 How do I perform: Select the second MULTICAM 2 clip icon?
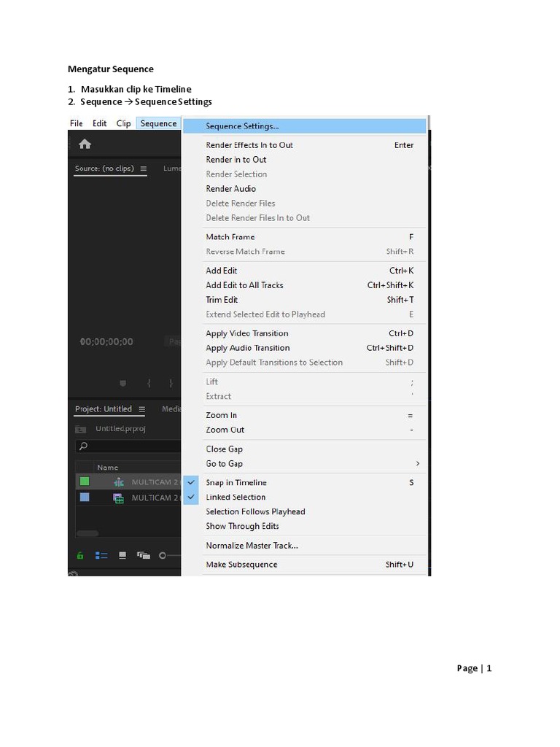[x=119, y=498]
